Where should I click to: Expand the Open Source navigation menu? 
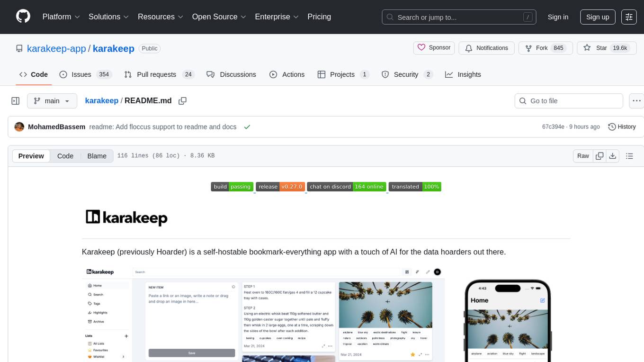219,17
